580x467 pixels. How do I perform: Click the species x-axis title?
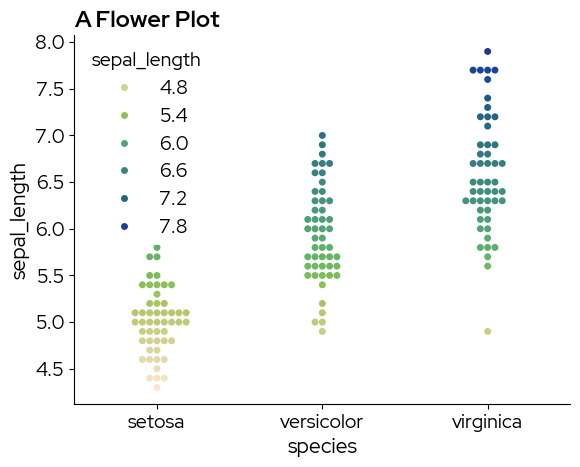322,446
